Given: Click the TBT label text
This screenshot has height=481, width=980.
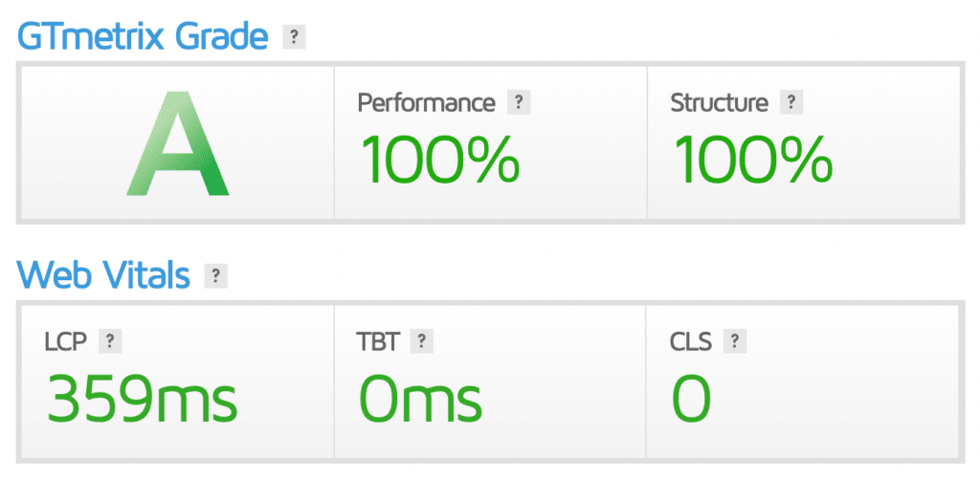Looking at the screenshot, I should point(378,340).
